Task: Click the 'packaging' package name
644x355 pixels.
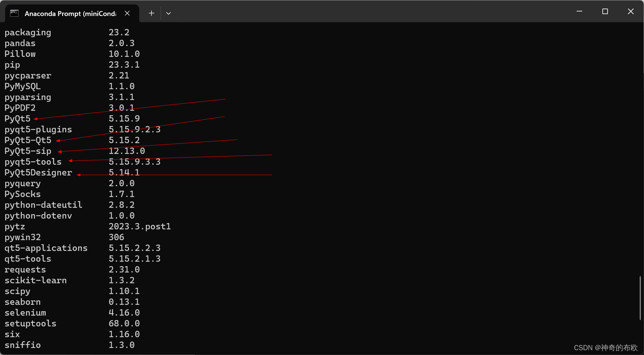Action: 28,33
